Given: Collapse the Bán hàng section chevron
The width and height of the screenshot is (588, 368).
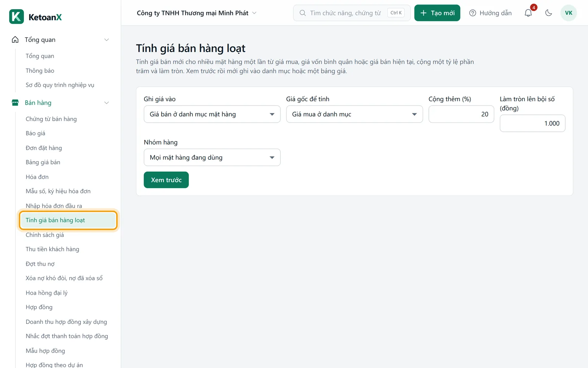Looking at the screenshot, I should 107,103.
